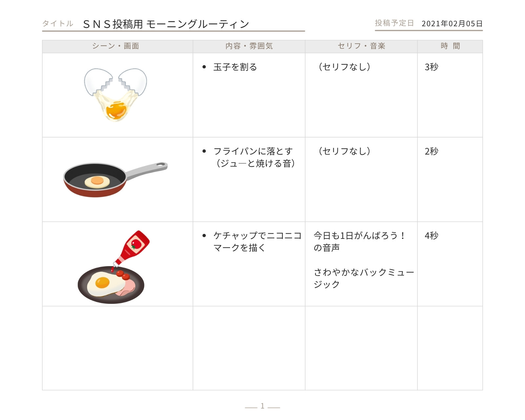The image size is (525, 420).
Task: Select the 時間 column header
Action: (x=450, y=46)
